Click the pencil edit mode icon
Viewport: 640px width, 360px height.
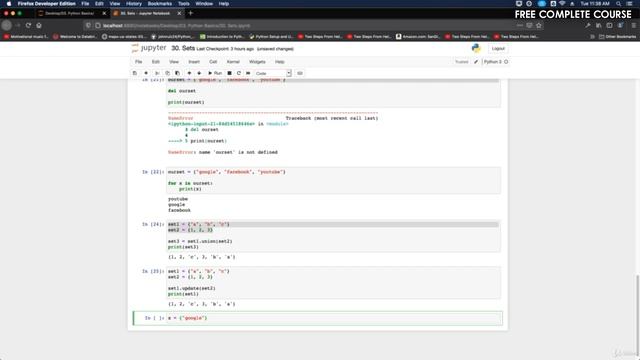[476, 62]
